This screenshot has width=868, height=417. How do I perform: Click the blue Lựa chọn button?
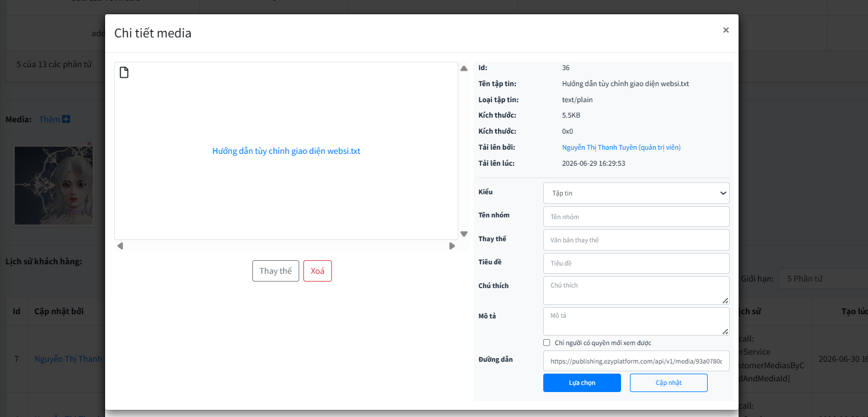582,383
